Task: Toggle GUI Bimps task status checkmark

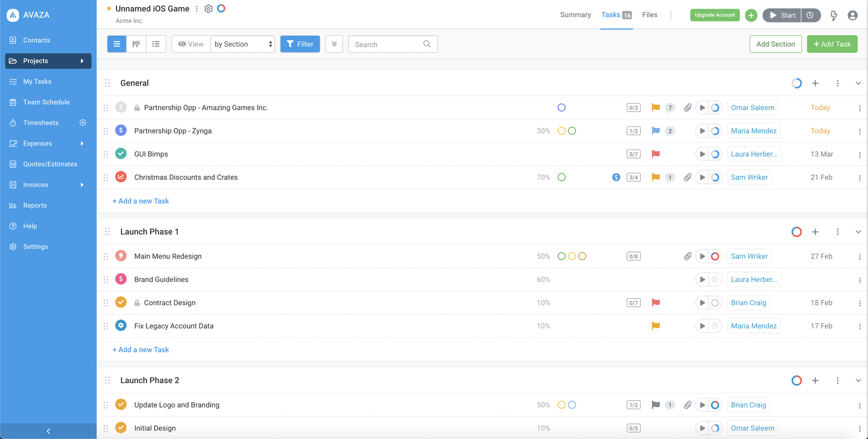Action: click(x=121, y=154)
